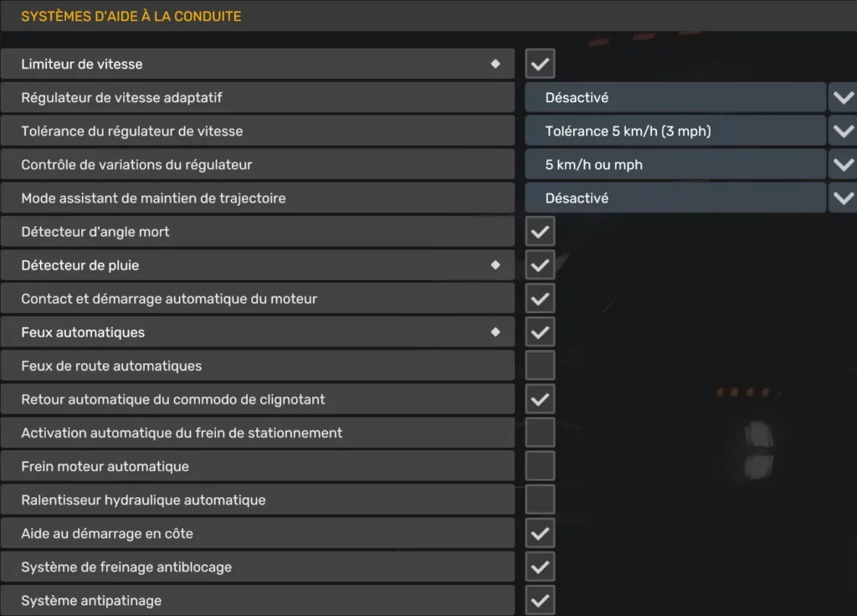Viewport: 857px width, 616px height.
Task: Select Retour automatique du commodo de clignotant label
Action: pyautogui.click(x=173, y=399)
